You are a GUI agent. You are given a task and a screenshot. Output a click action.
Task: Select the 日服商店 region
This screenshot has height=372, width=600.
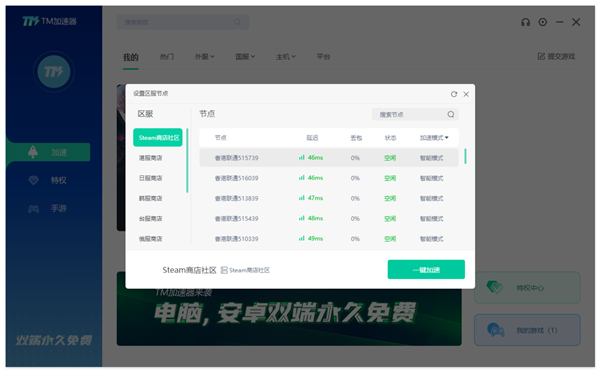(x=150, y=178)
